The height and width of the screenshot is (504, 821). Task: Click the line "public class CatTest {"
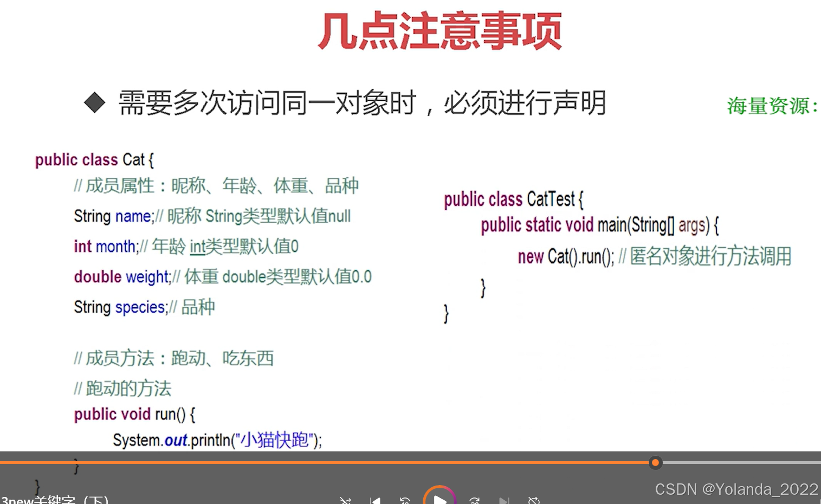click(x=514, y=199)
